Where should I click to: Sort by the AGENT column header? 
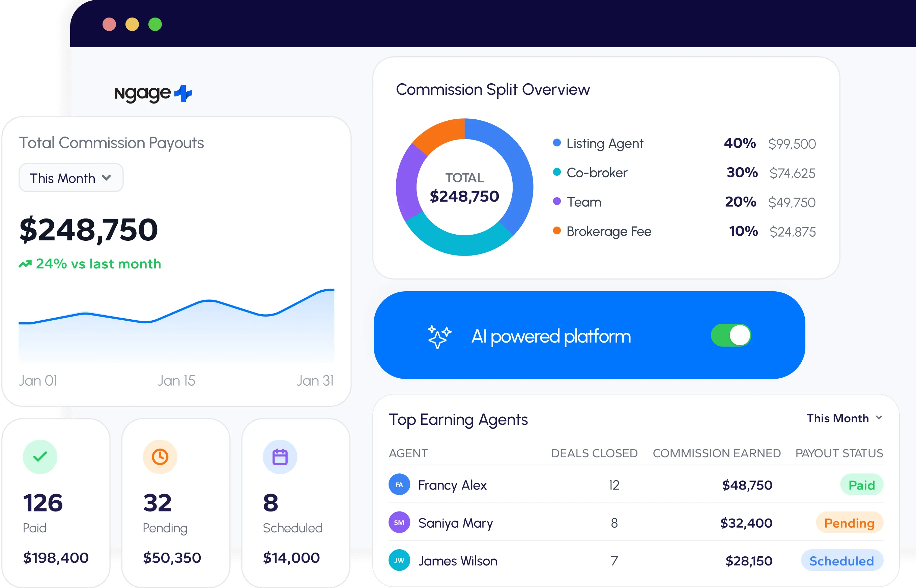tap(408, 453)
